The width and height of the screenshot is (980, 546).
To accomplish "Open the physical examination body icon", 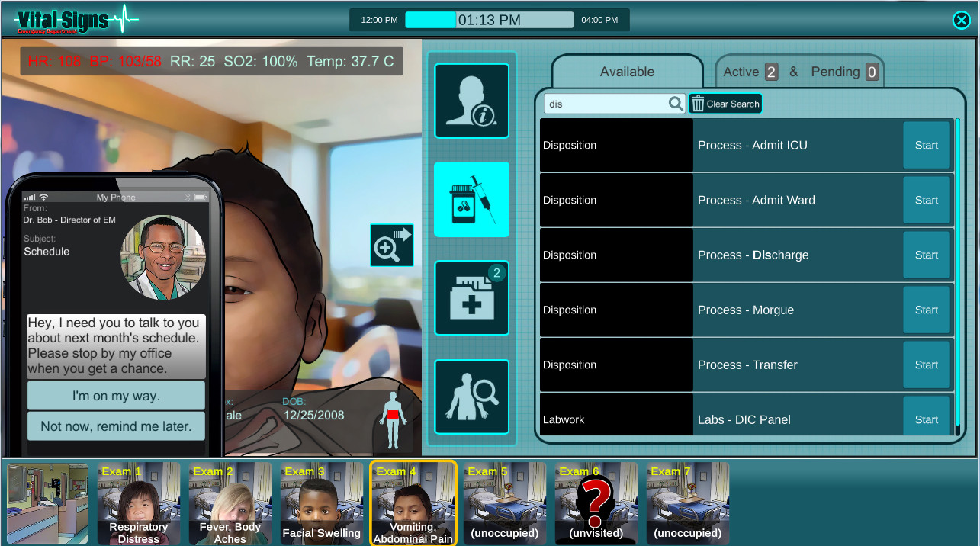I will pyautogui.click(x=471, y=397).
